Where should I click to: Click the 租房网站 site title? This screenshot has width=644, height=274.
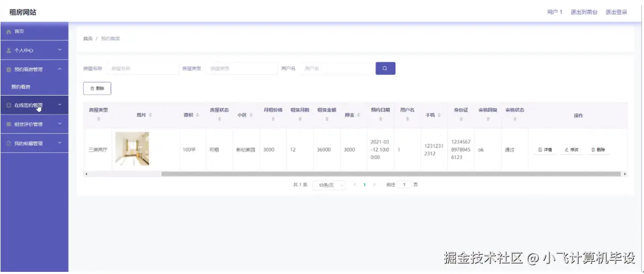coord(23,12)
